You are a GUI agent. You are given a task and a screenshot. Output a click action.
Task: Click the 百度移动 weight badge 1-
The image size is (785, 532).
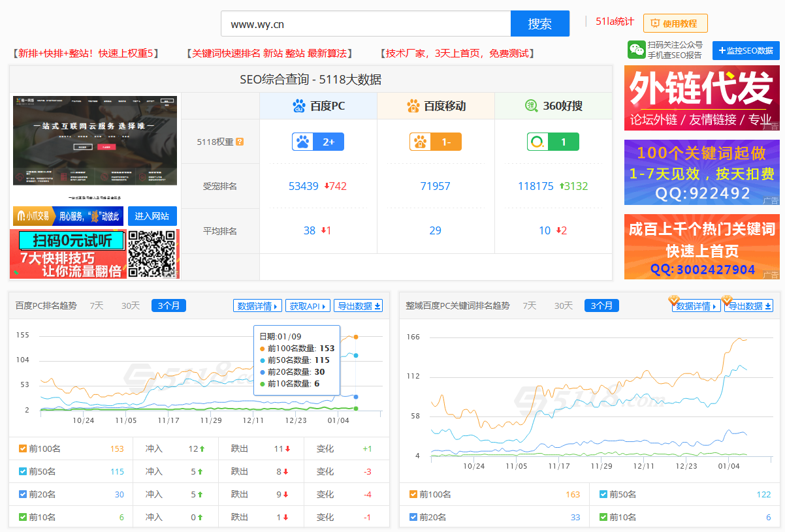(436, 142)
